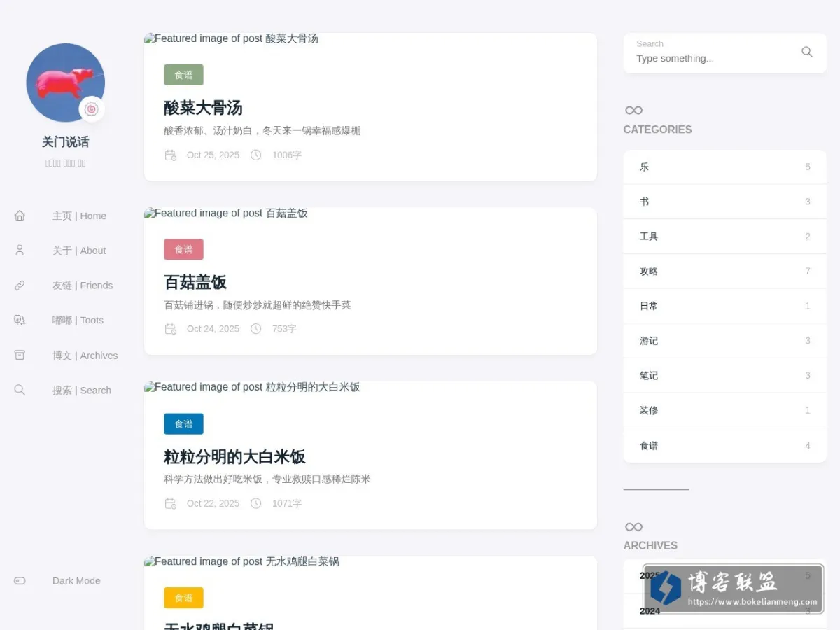The image size is (840, 630).
Task: Select category 日常
Action: 725,306
